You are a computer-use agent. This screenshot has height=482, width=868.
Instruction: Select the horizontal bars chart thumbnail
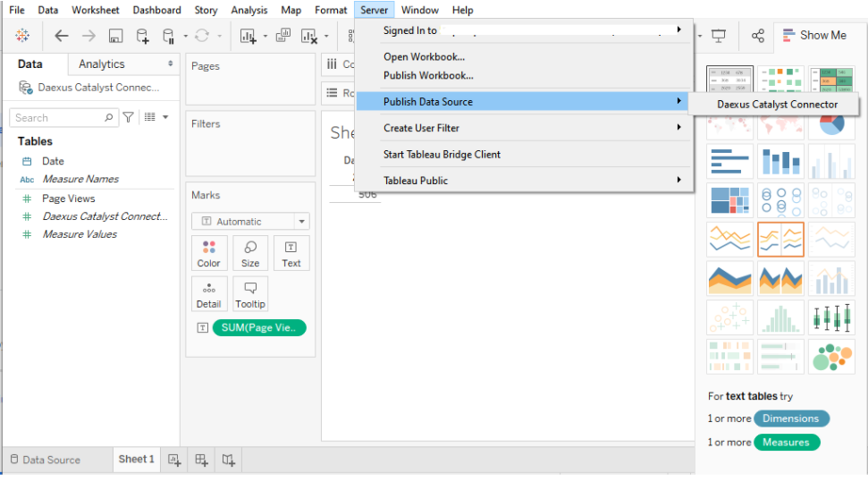(x=729, y=161)
